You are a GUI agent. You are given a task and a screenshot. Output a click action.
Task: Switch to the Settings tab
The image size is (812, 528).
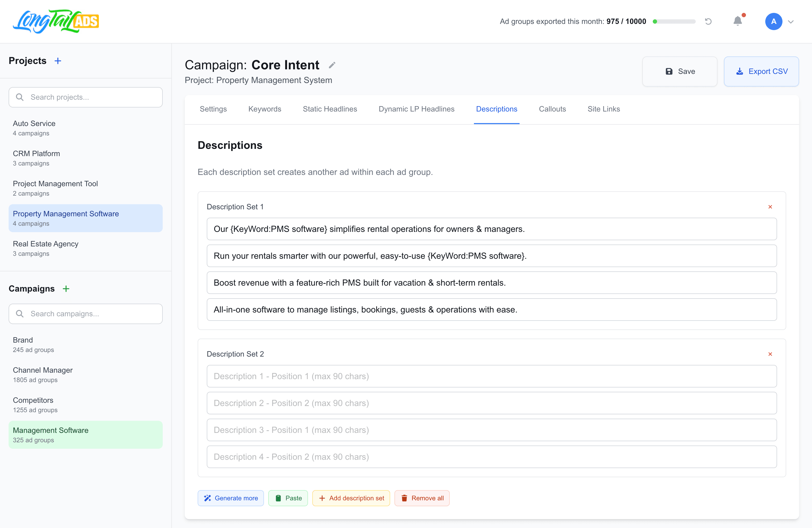pyautogui.click(x=213, y=109)
